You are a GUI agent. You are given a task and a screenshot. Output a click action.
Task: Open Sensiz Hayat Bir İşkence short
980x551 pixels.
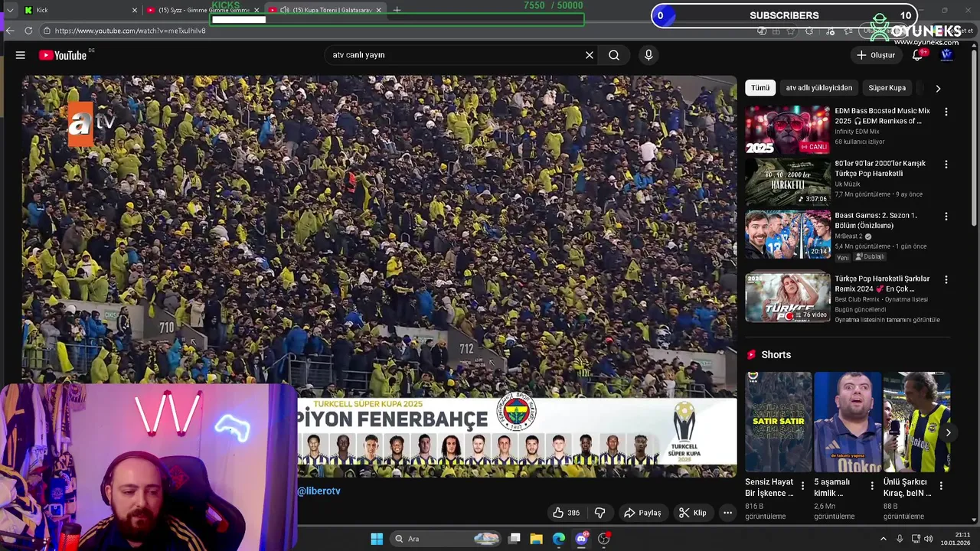pos(779,422)
